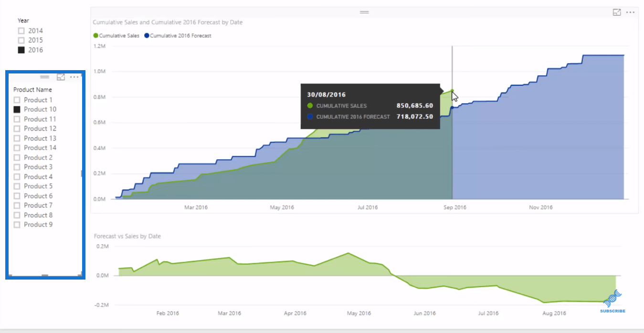
Task: Uncheck the Product 10 checkbox
Action: click(x=17, y=109)
